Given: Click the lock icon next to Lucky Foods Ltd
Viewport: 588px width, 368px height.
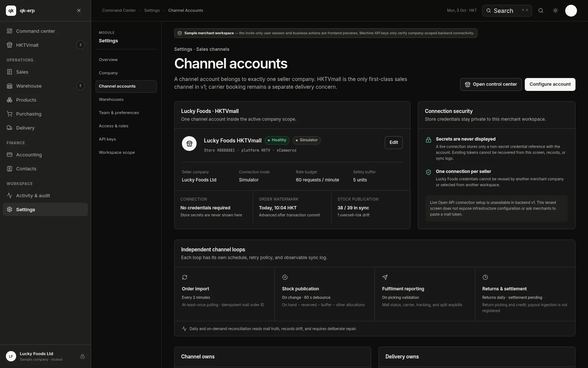Looking at the screenshot, I should pyautogui.click(x=82, y=356).
